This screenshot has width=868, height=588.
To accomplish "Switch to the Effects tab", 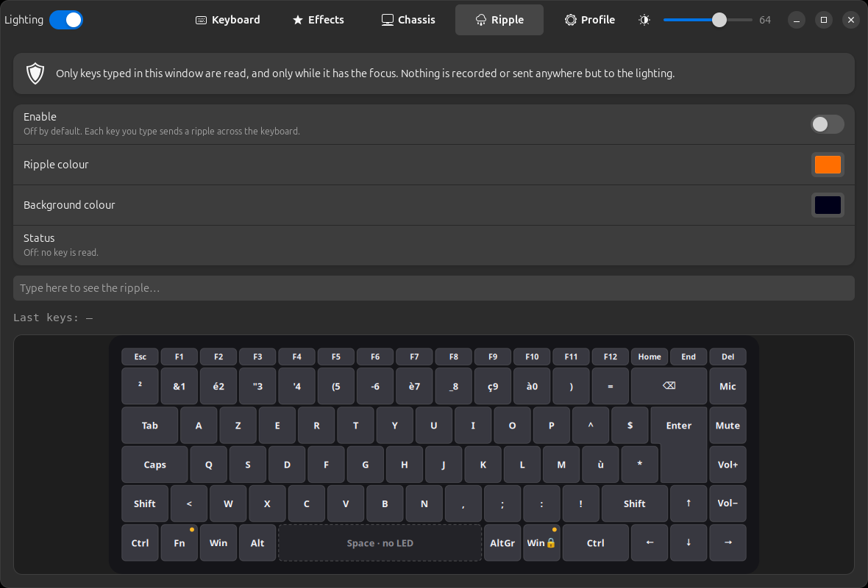I will click(x=319, y=20).
